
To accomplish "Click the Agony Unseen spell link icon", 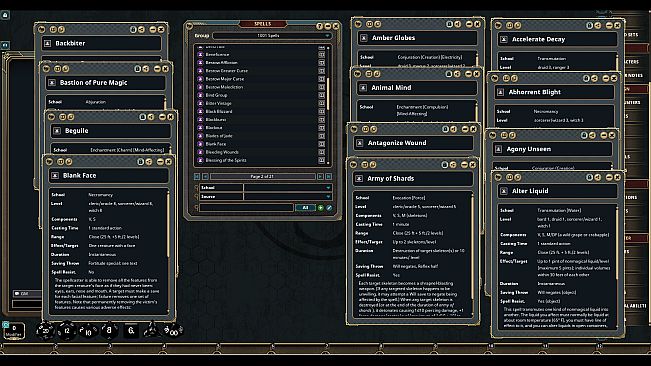I will point(498,149).
